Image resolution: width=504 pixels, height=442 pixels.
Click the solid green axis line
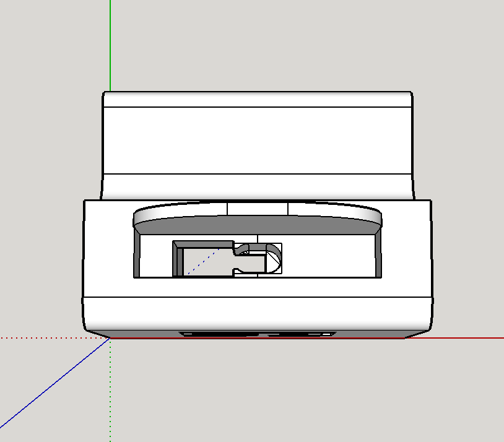(110, 46)
